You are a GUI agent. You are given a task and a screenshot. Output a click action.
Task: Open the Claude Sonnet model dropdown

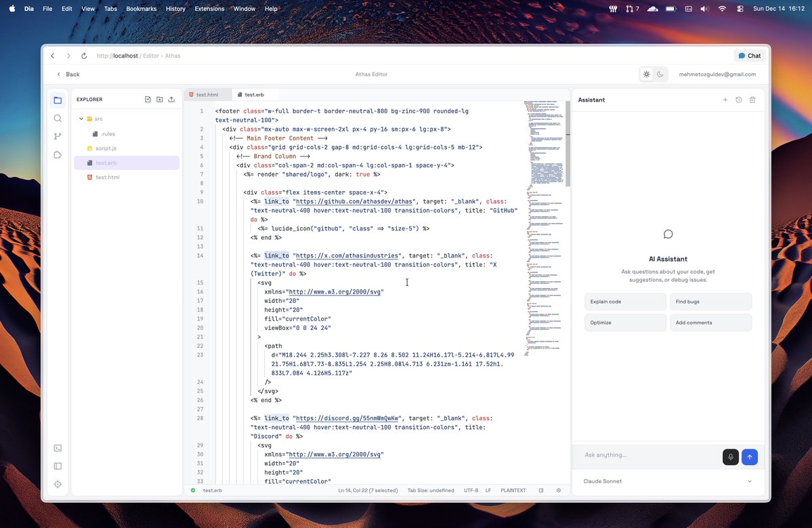[x=668, y=481]
